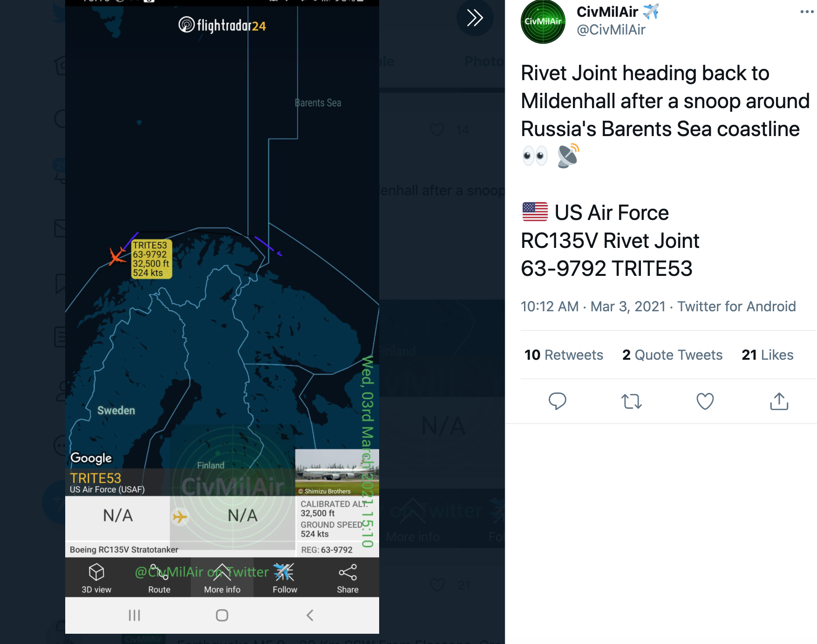Screen dimensions: 817x644
Task: Retweet the post using the retweet icon
Action: [x=631, y=401]
